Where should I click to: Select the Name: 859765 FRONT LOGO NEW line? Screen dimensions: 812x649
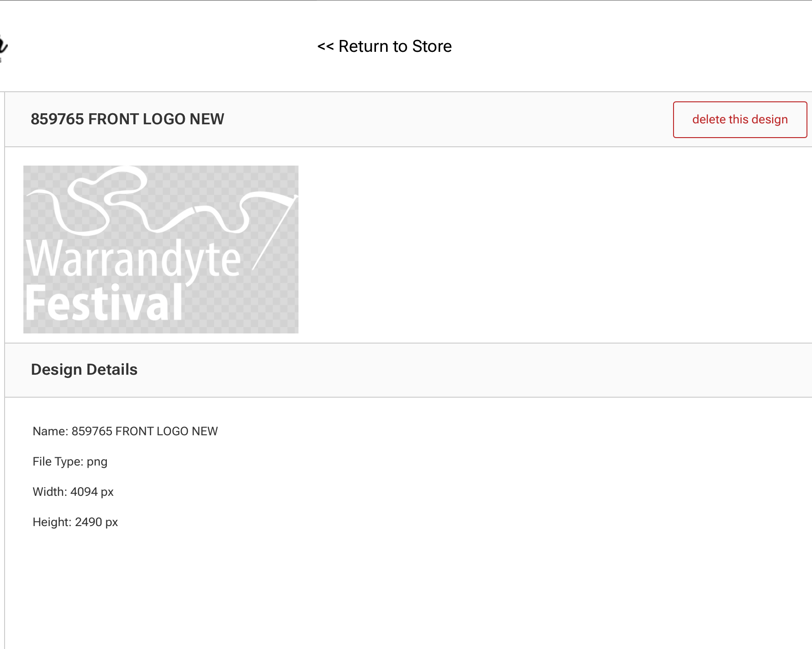coord(125,431)
